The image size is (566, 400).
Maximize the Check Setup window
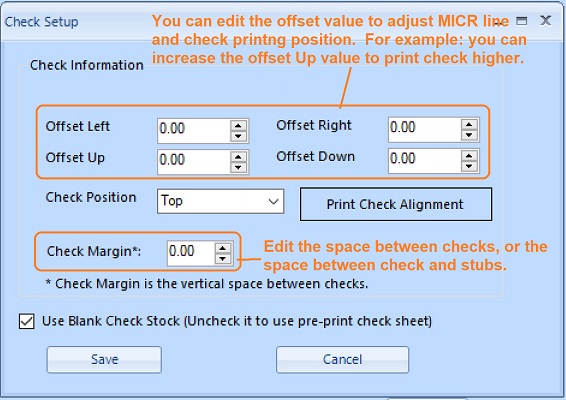tap(522, 21)
